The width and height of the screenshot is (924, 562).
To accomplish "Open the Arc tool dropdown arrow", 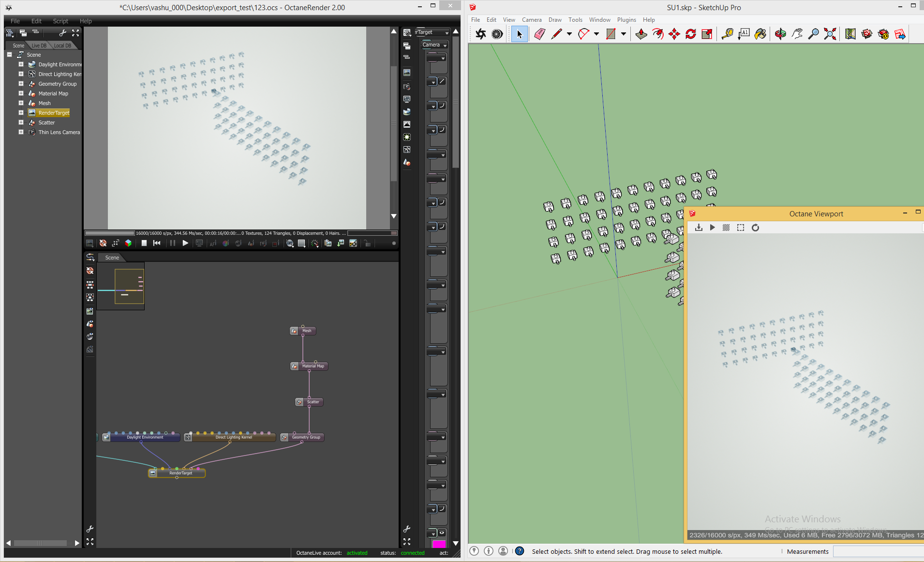I will pyautogui.click(x=596, y=34).
